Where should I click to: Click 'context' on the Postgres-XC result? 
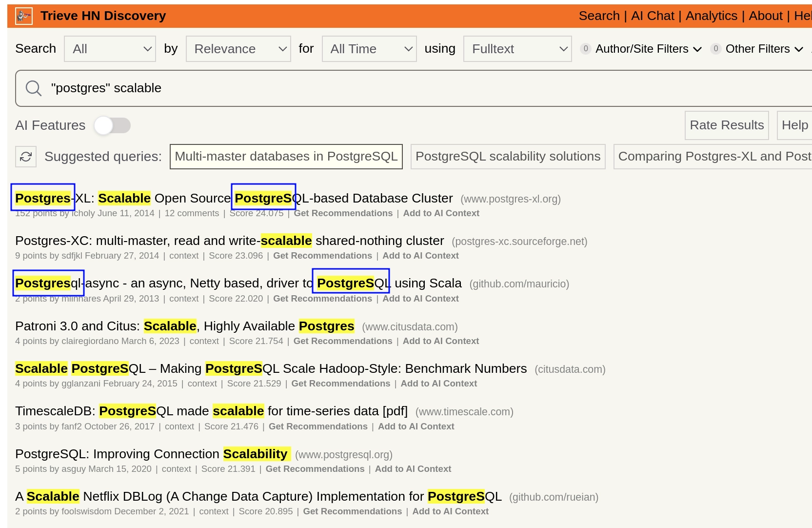pyautogui.click(x=184, y=256)
